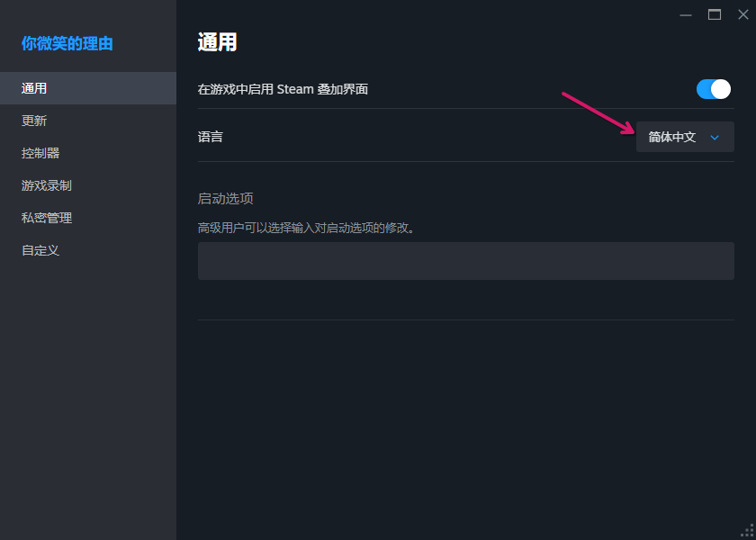
Task: Switch to the 更新 settings tab
Action: tap(34, 121)
